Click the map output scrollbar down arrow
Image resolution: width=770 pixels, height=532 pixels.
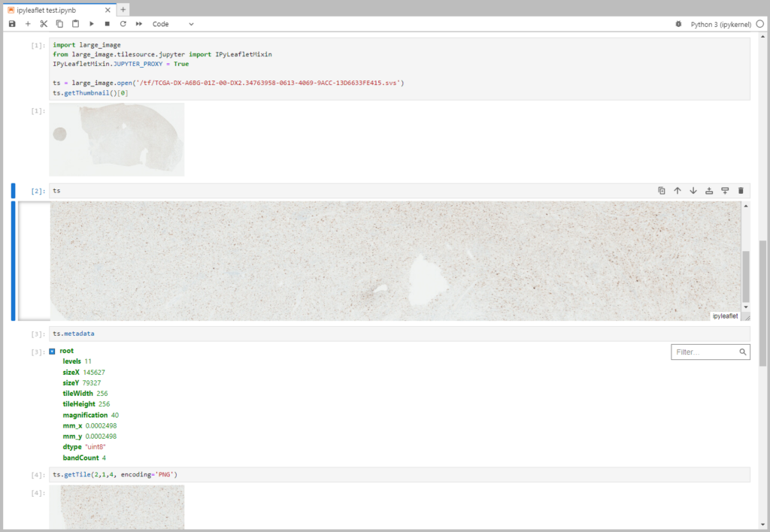pos(746,307)
